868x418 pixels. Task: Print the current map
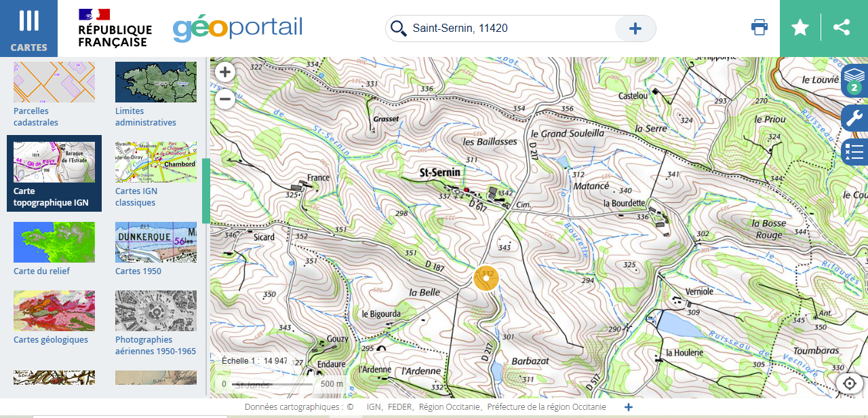tap(759, 28)
